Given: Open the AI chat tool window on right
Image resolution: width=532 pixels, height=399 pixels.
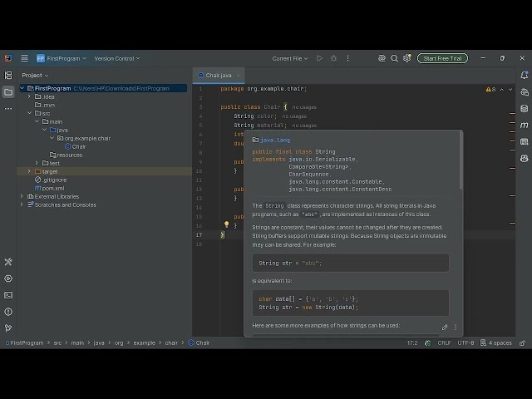Looking at the screenshot, I should 525,92.
